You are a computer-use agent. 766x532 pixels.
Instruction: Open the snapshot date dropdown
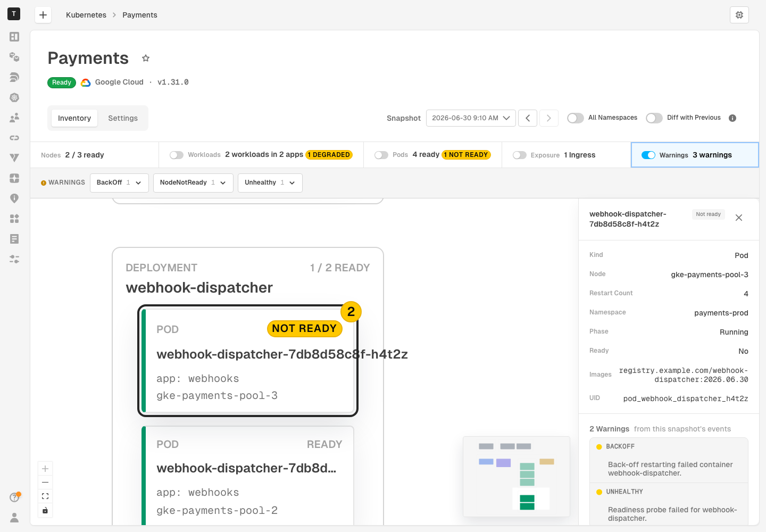point(471,118)
